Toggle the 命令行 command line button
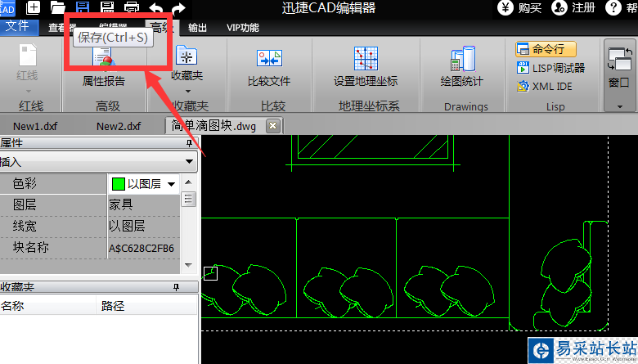This screenshot has width=638, height=364. (546, 49)
